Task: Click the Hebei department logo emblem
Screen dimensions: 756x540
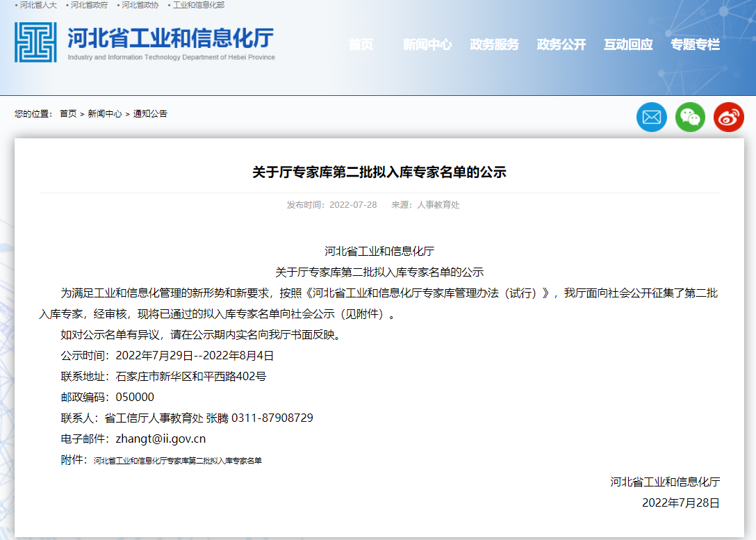Action: coord(35,42)
